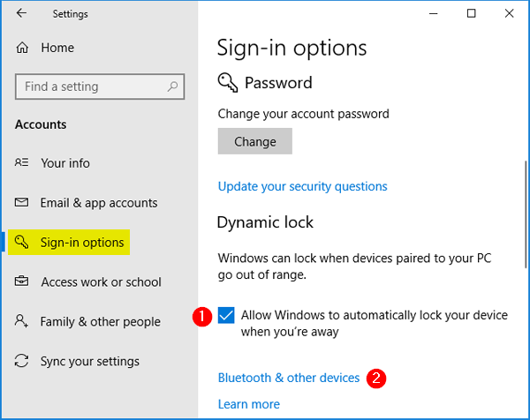The image size is (530, 420).
Task: Click the search magnifier icon
Action: click(173, 86)
